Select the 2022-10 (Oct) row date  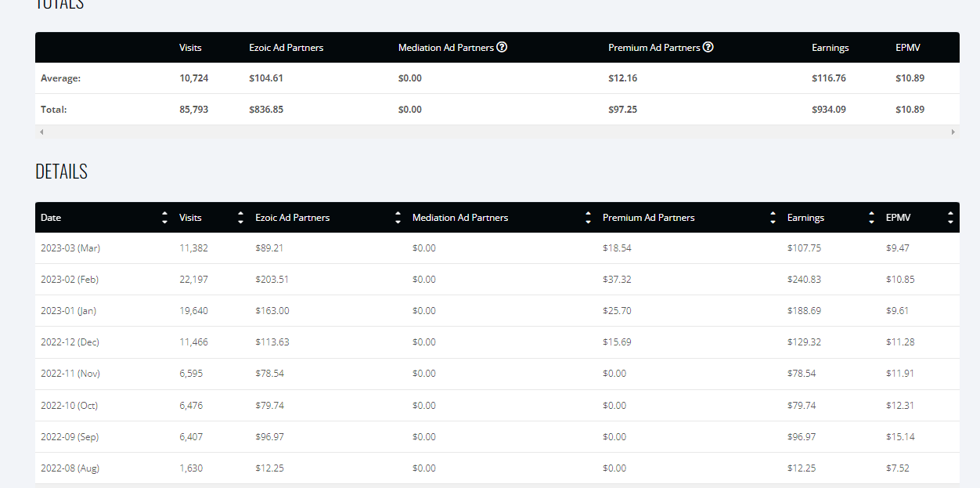click(70, 405)
